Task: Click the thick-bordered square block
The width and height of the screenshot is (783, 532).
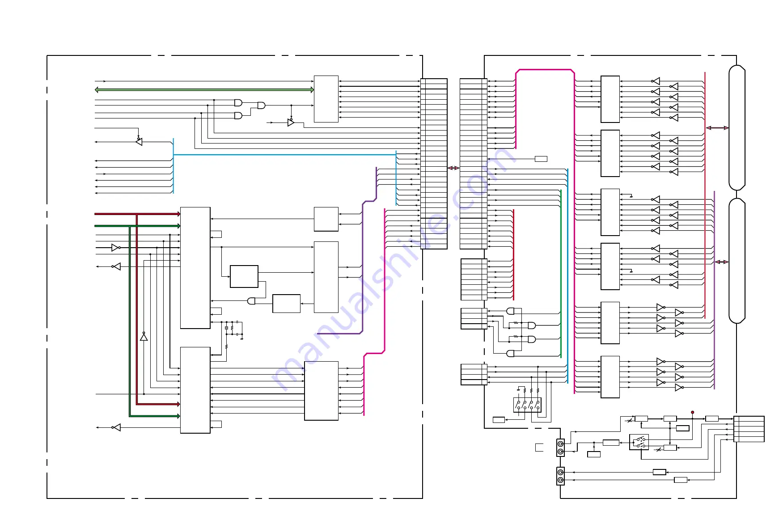Action: (244, 277)
